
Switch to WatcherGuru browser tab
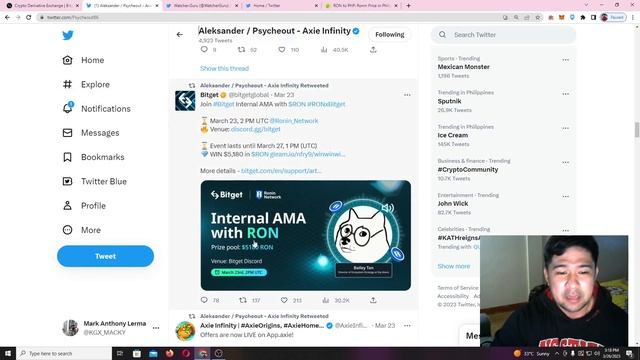click(202, 6)
